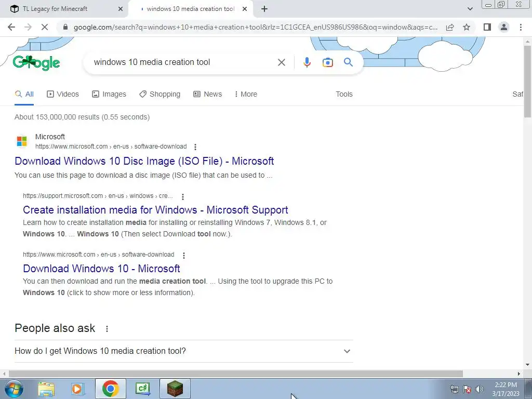Click the forward navigation arrow
Viewport: 532px width, 399px height.
28,27
